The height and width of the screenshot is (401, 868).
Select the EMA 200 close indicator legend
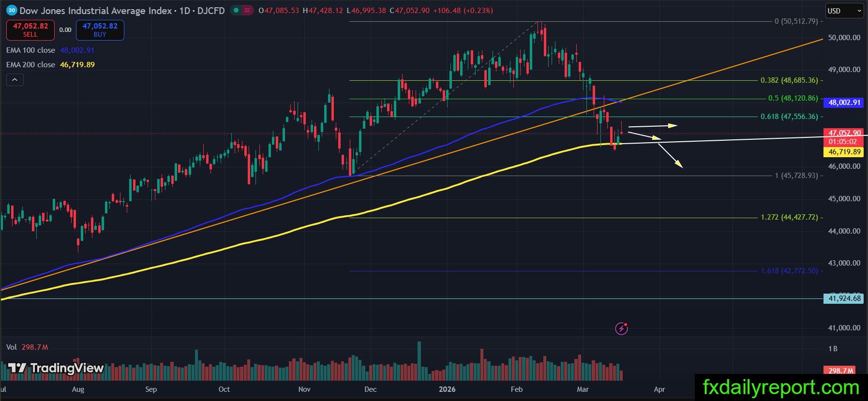click(x=50, y=65)
